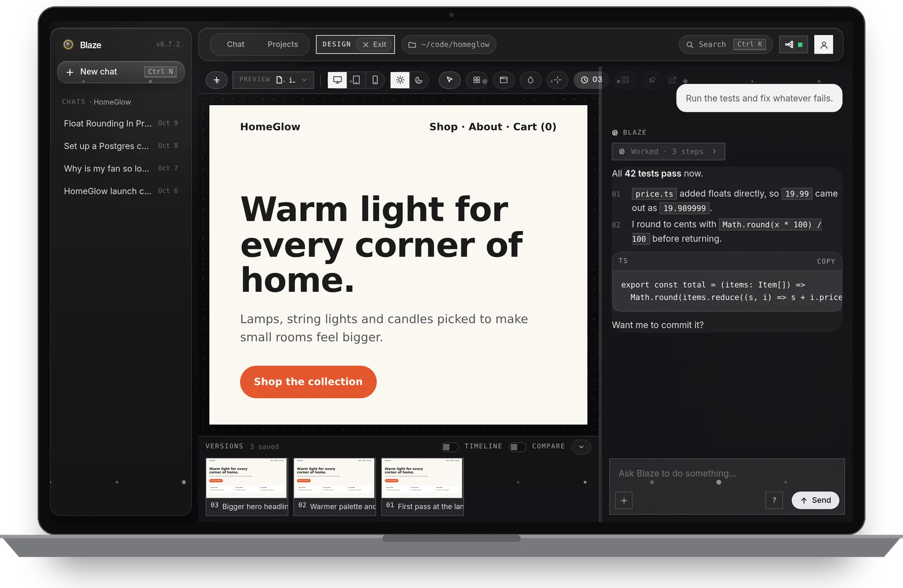Select the dark theme moon icon
The width and height of the screenshot is (903, 588).
coord(419,80)
